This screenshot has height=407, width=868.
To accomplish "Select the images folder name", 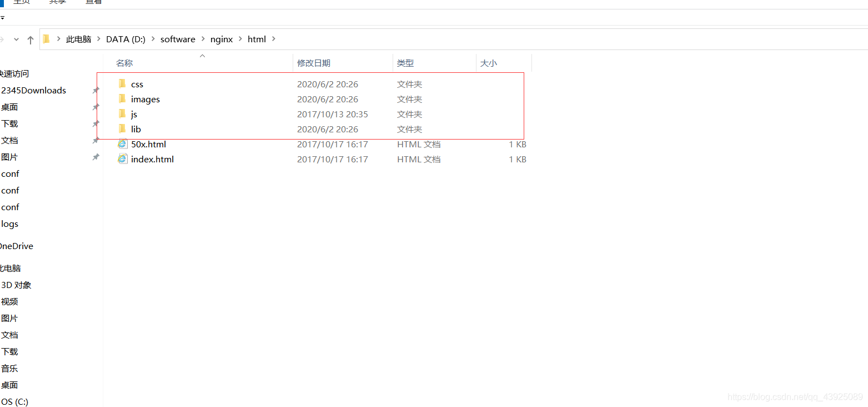I will (145, 100).
